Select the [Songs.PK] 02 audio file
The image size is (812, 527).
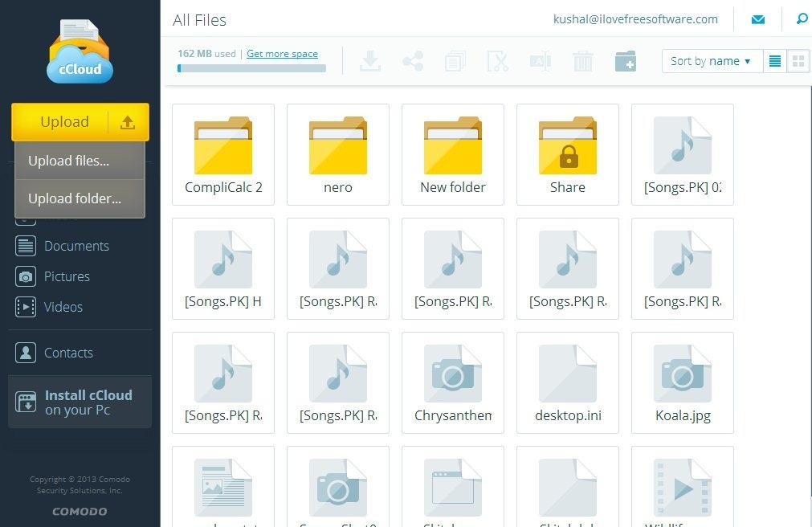click(x=683, y=154)
